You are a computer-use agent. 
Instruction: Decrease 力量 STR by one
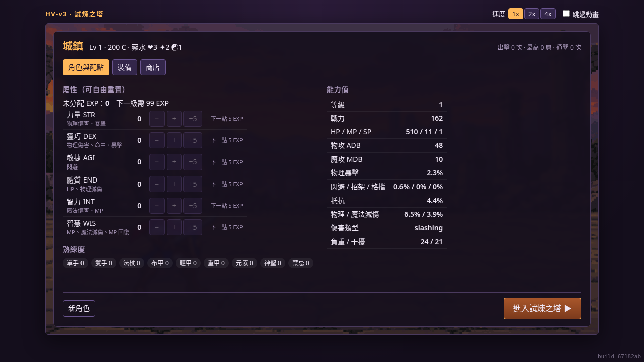pyautogui.click(x=157, y=119)
